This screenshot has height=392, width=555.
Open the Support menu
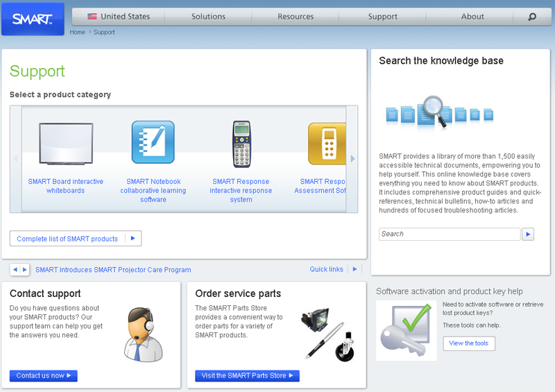coord(383,17)
